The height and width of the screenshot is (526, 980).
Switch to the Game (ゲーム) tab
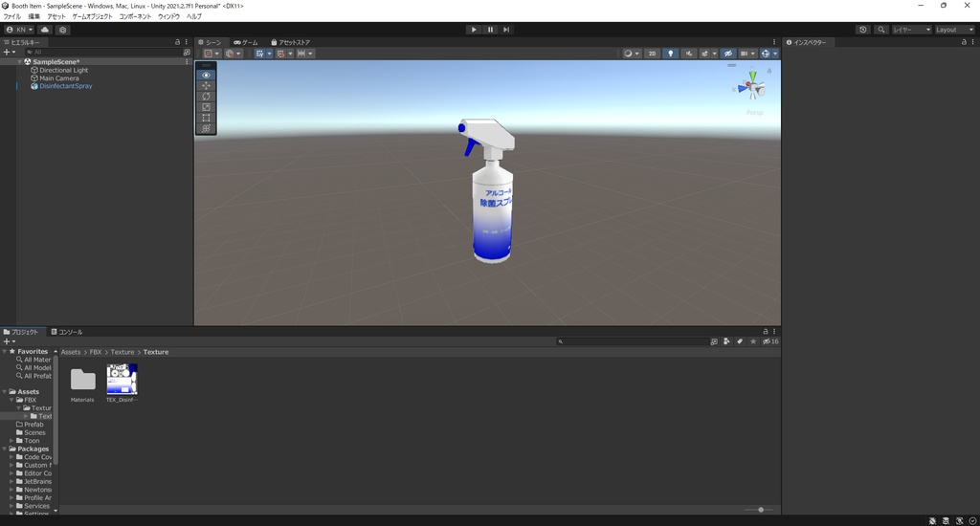[246, 42]
